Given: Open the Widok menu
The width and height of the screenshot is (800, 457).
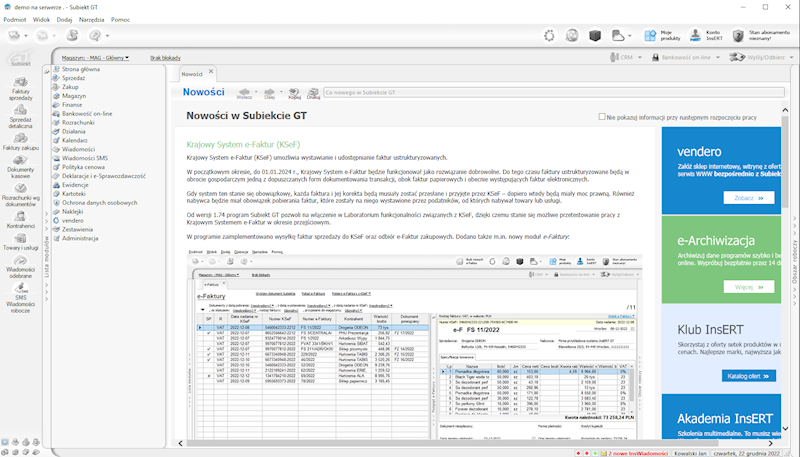Looking at the screenshot, I should (x=41, y=19).
